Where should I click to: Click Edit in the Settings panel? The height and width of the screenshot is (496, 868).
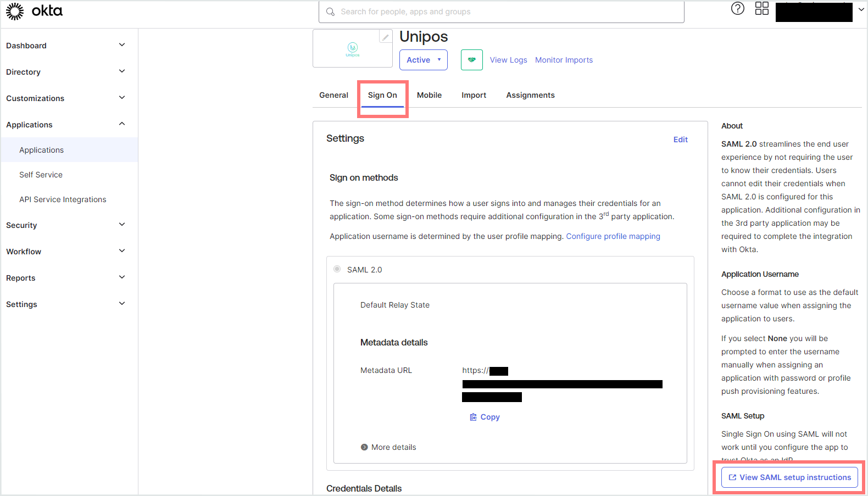[680, 140]
